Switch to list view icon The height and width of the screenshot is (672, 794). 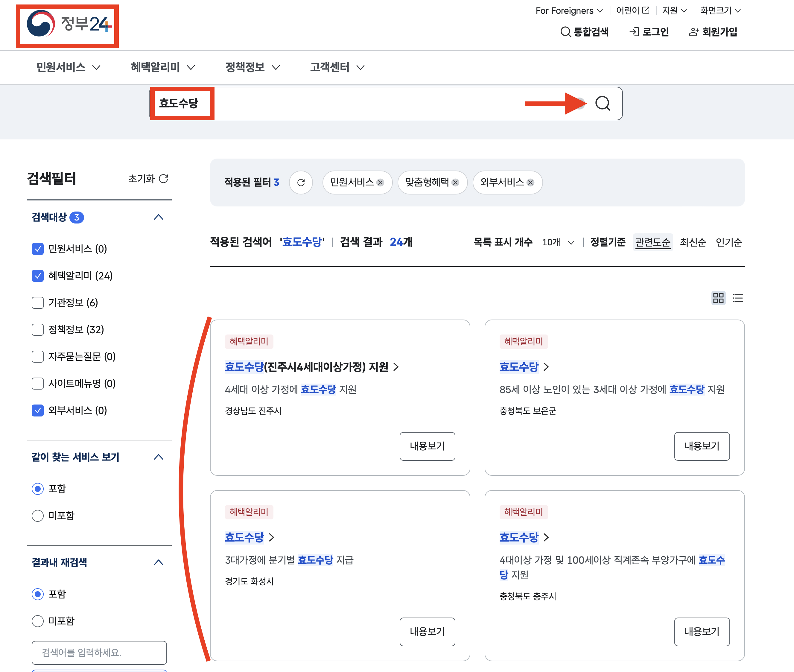click(x=738, y=298)
